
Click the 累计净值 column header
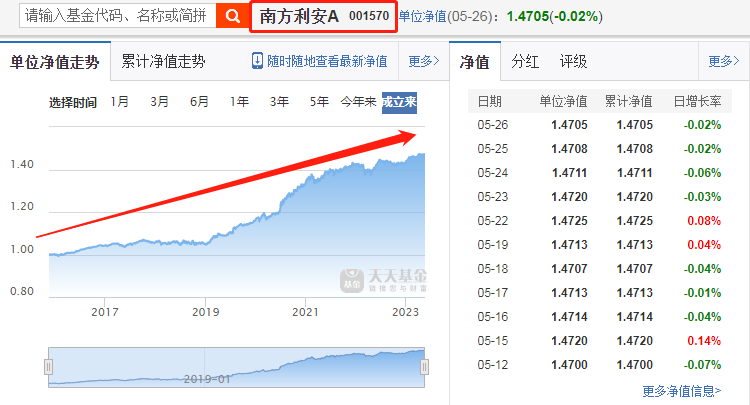628,101
